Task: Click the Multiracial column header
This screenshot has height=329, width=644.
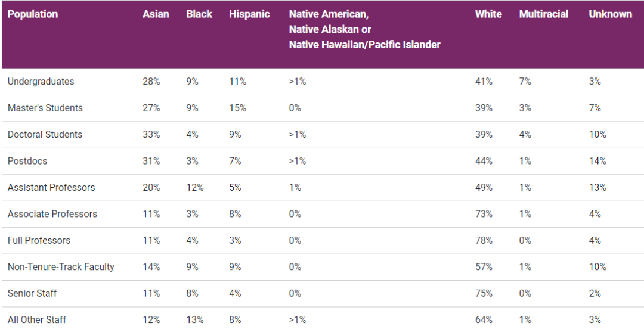Action: pos(544,14)
